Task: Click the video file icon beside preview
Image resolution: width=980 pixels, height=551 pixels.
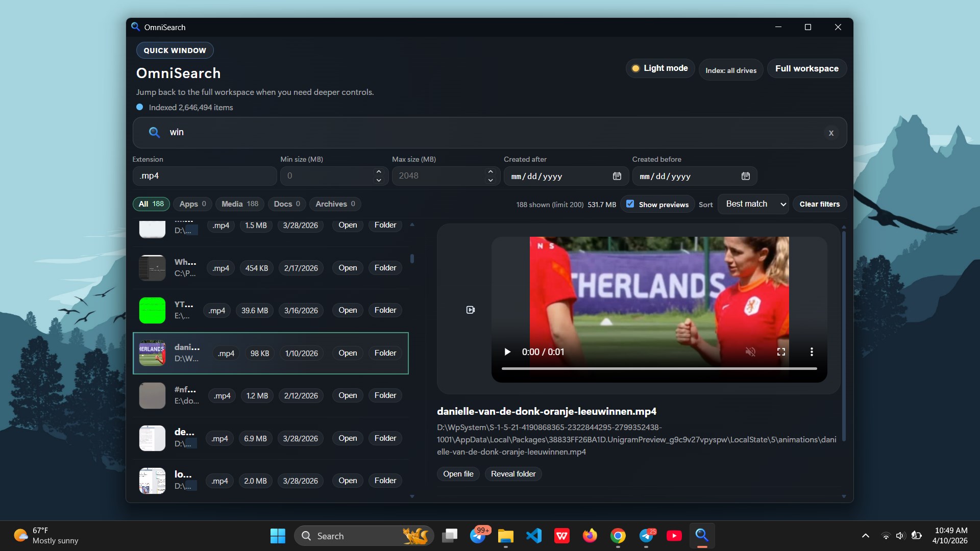Action: pos(471,310)
